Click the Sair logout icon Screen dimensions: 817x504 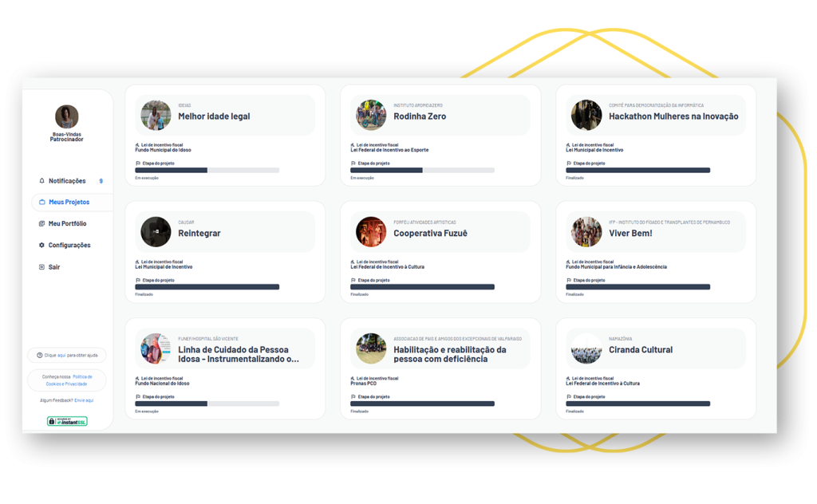(41, 266)
